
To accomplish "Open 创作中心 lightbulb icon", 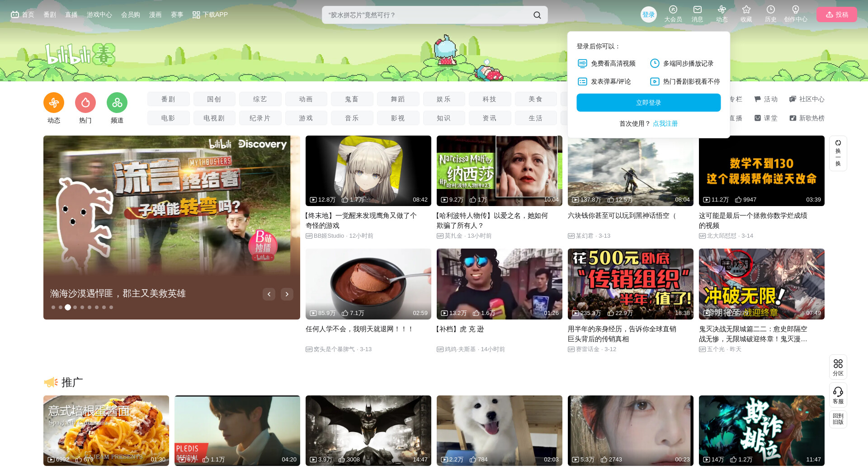I will pyautogui.click(x=796, y=9).
